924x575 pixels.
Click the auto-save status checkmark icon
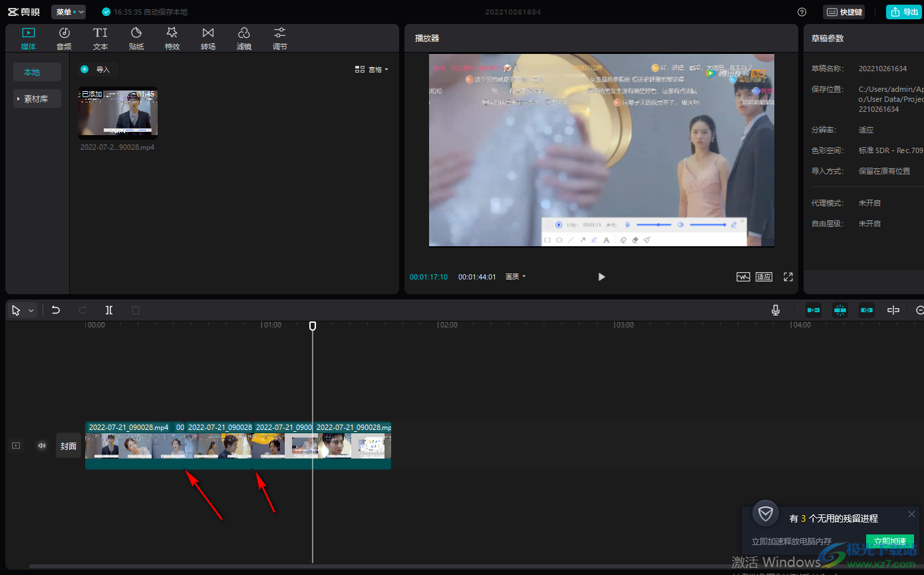click(x=106, y=12)
